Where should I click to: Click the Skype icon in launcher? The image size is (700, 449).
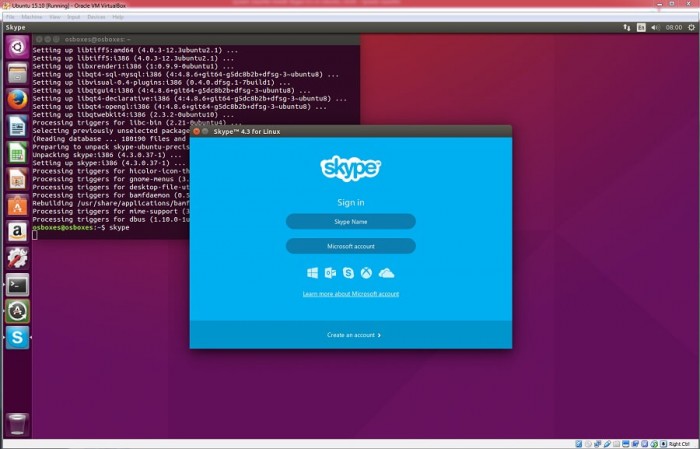[x=17, y=337]
